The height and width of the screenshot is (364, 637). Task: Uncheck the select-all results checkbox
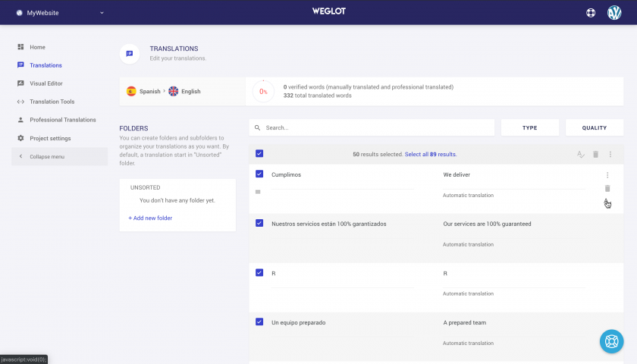coord(259,153)
